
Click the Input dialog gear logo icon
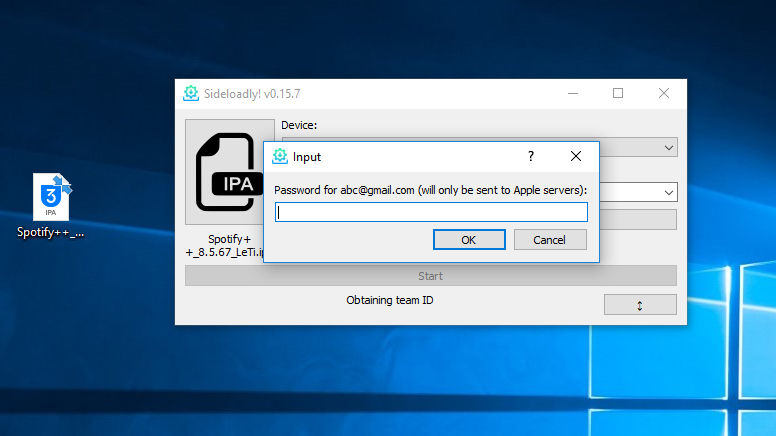[280, 156]
